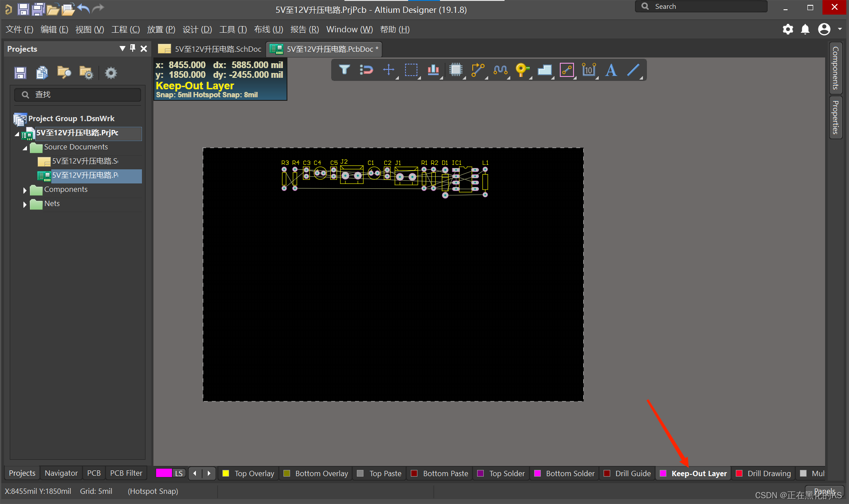Screen dimensions: 849x504
Task: Toggle the LS layer set button
Action: pos(179,473)
